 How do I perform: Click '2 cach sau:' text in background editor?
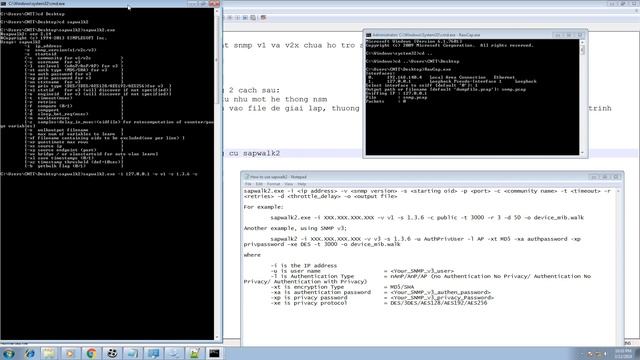[x=254, y=90]
